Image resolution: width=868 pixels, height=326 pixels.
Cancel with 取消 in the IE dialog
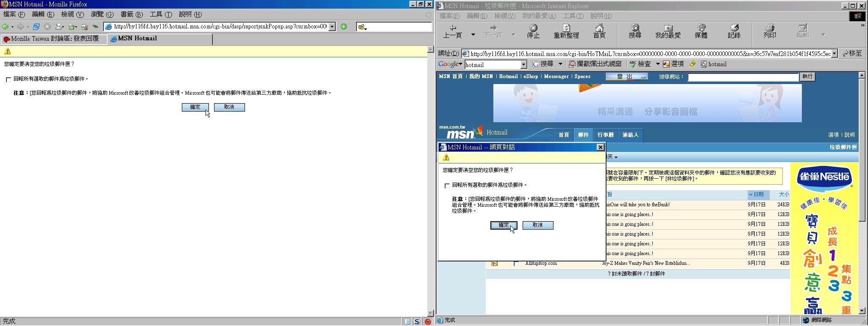coord(538,225)
